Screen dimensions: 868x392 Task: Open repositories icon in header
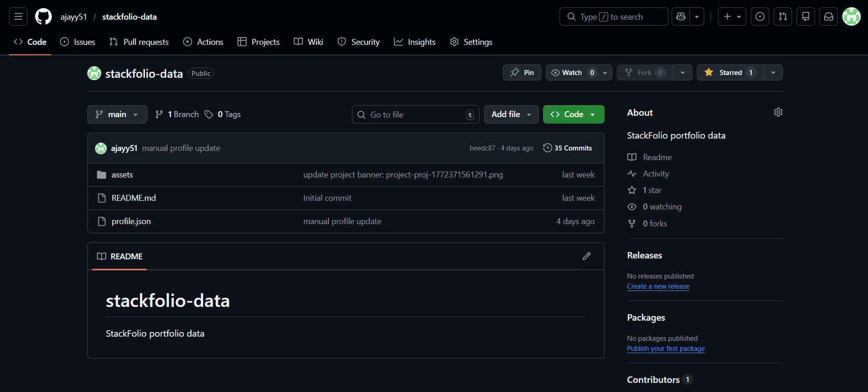[806, 16]
